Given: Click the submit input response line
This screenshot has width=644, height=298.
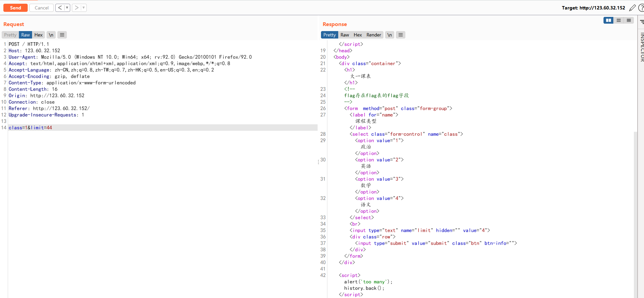Looking at the screenshot, I should click(x=436, y=243).
